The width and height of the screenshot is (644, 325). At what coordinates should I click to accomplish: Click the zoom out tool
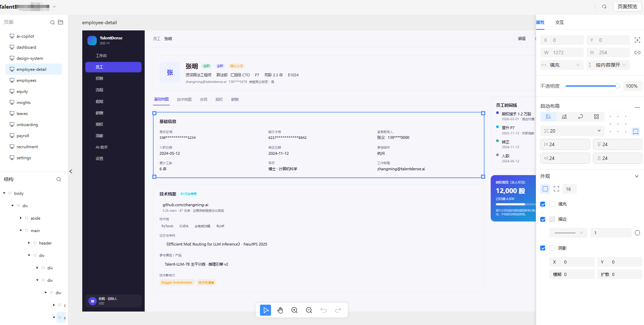coord(309,310)
